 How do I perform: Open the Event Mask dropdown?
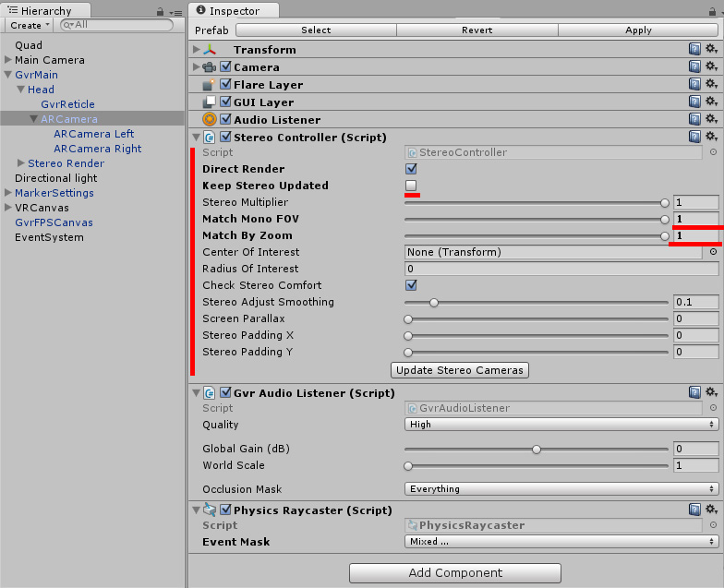point(561,541)
